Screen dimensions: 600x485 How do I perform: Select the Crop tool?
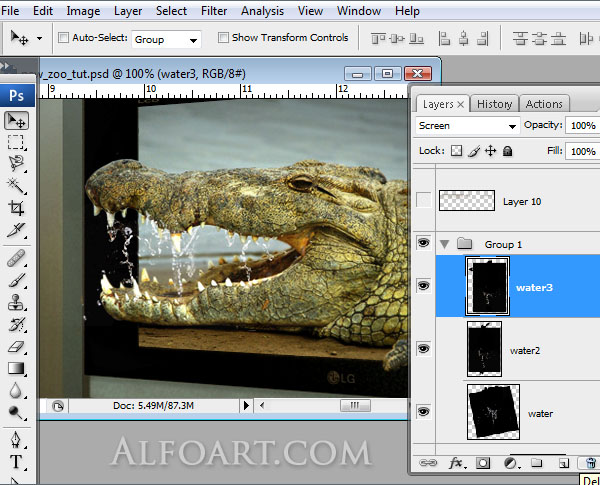point(16,208)
